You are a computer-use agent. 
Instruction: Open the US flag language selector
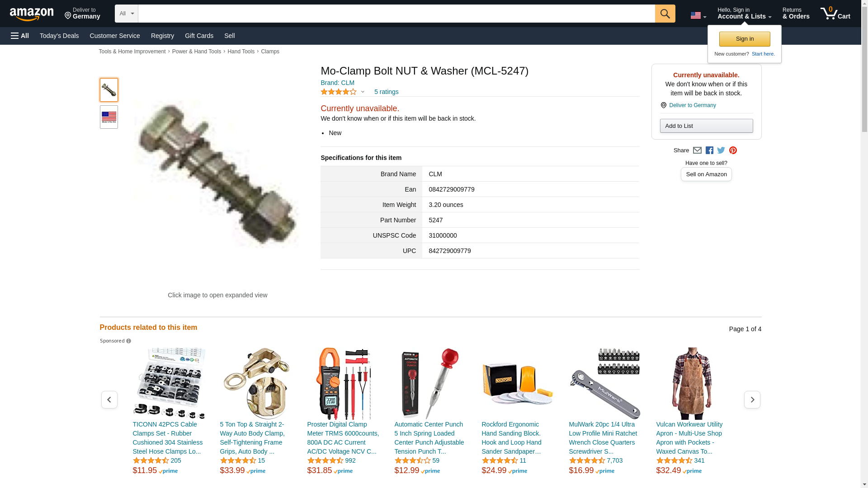pos(698,16)
